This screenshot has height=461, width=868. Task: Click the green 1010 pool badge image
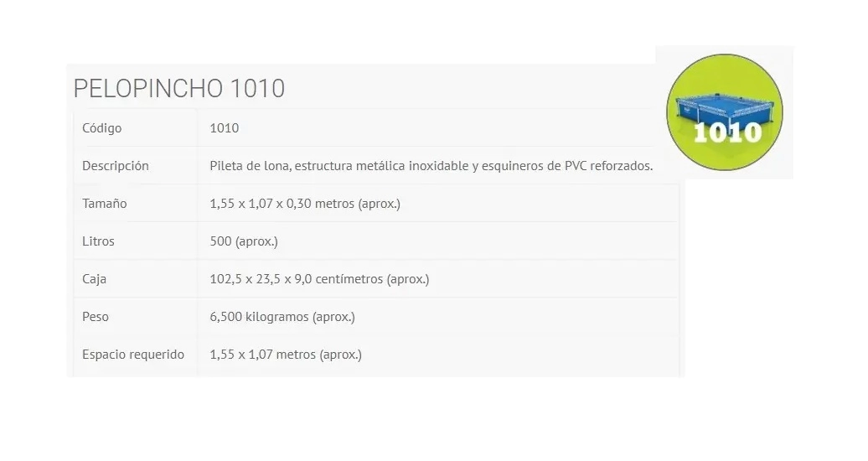point(724,112)
